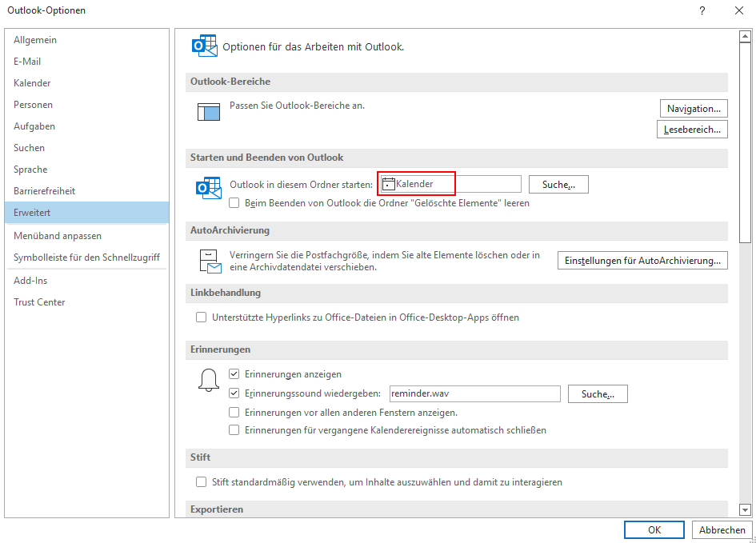Screen dimensions: 756x543
Task: Open Symbolleiste für den Schnellzugriff
Action: tap(86, 258)
